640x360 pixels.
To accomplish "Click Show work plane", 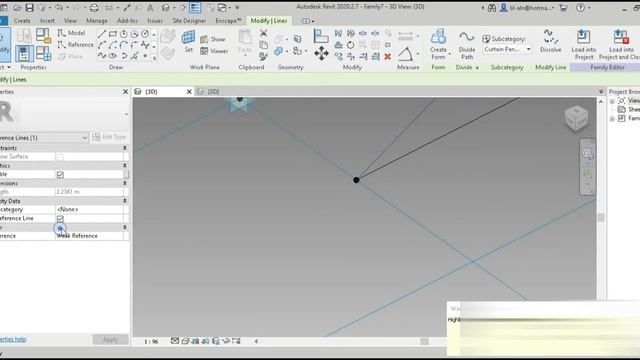I will click(213, 39).
